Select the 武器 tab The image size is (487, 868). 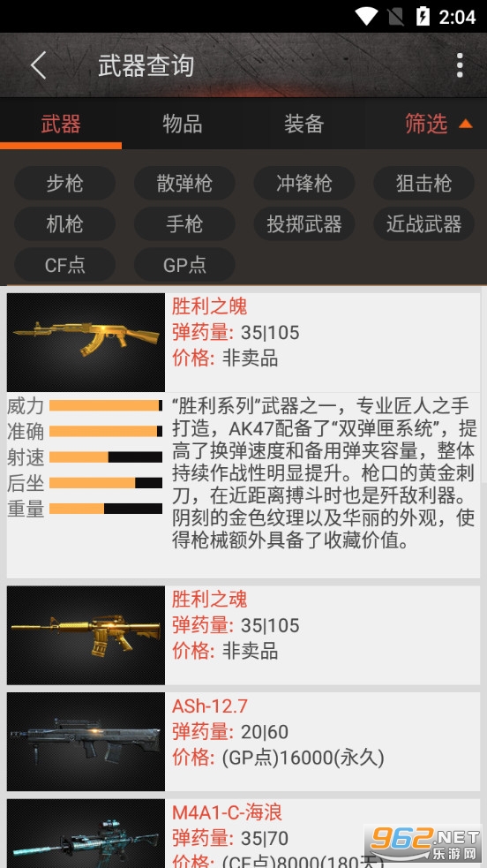(61, 124)
